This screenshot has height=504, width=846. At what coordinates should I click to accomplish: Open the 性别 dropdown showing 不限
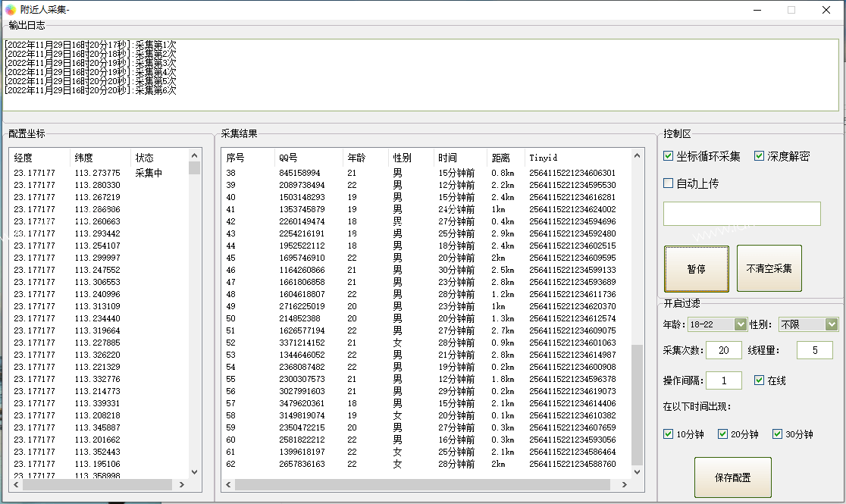point(832,324)
